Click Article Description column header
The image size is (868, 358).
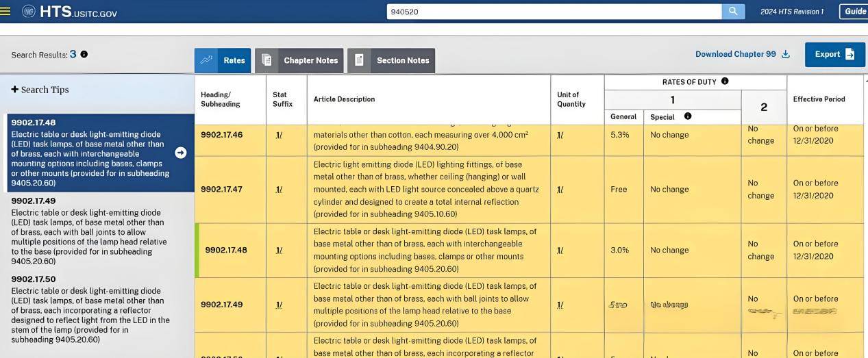(x=344, y=99)
